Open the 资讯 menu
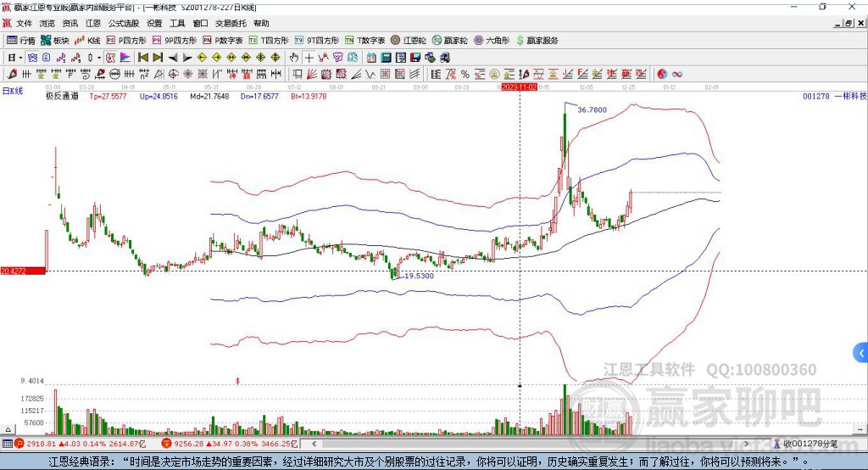The width and height of the screenshot is (868, 470). click(x=70, y=23)
